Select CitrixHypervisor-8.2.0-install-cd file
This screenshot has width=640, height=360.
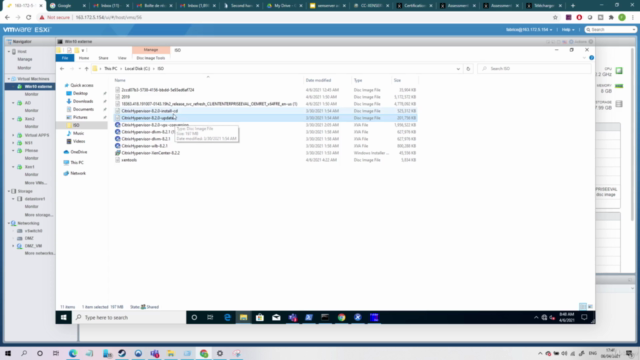(149, 111)
